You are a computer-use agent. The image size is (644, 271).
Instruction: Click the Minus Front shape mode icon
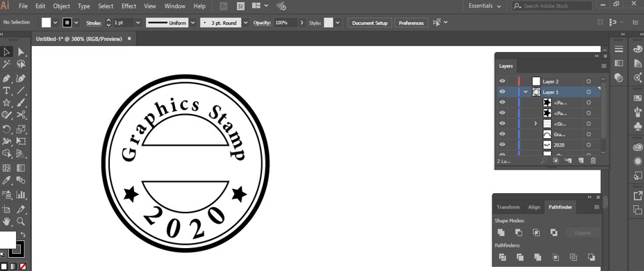519,232
